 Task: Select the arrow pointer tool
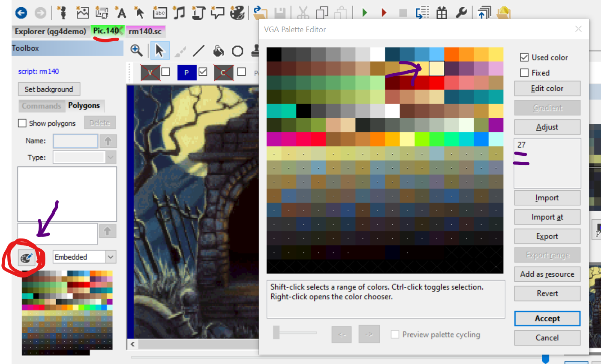coord(159,51)
